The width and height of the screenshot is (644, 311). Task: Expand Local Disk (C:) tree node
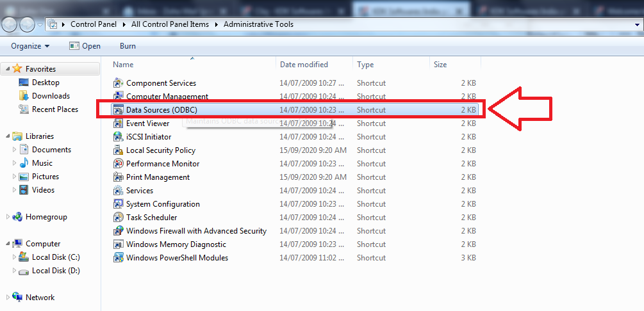(x=15, y=257)
